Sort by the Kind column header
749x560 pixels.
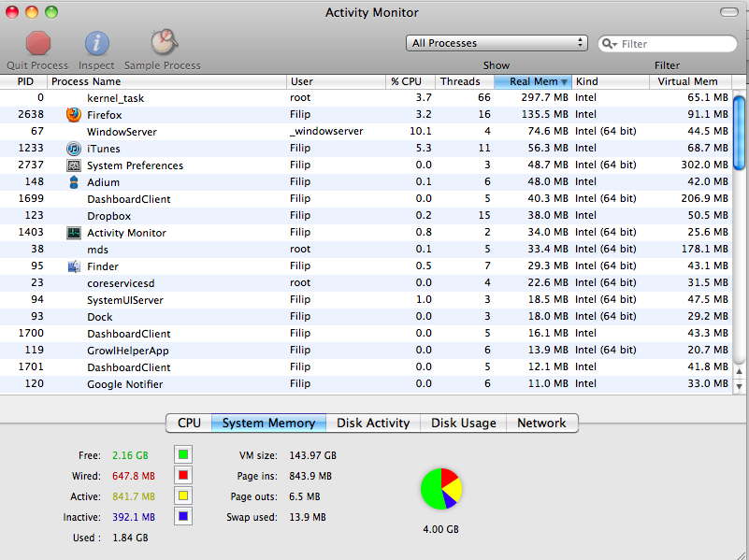tap(611, 81)
